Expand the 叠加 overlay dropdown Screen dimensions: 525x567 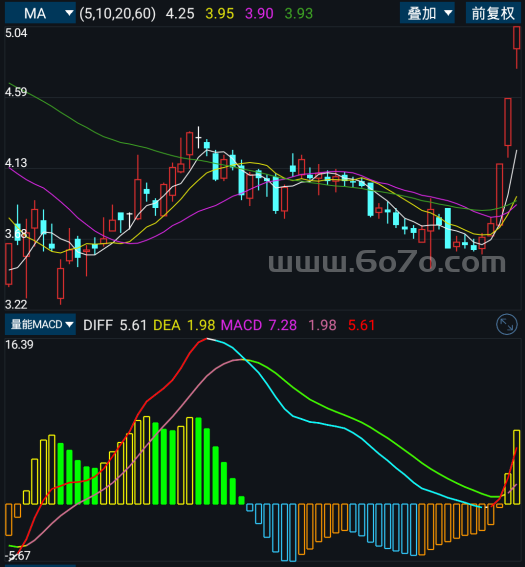click(427, 13)
